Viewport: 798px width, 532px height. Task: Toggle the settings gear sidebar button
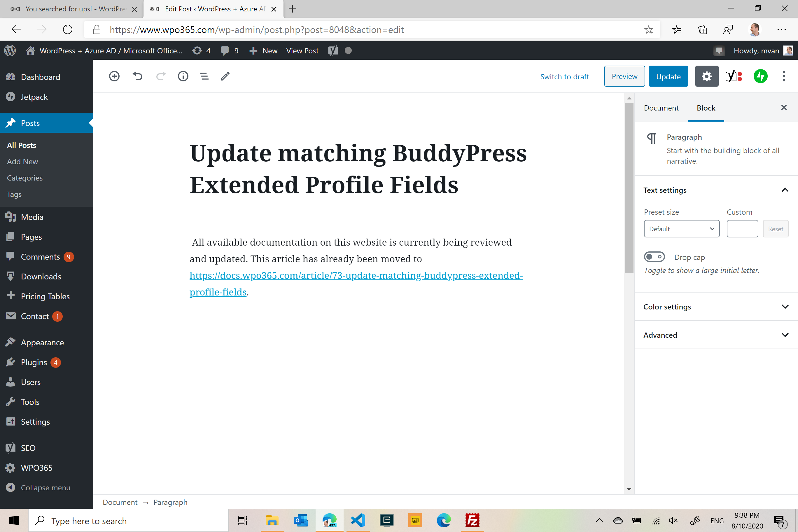[x=706, y=76]
